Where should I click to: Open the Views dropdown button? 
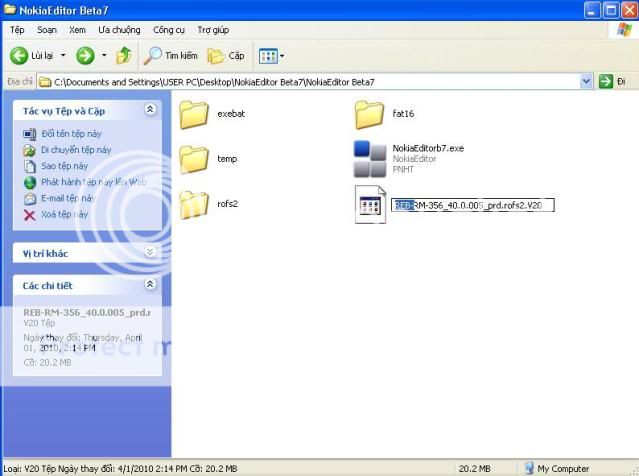[x=271, y=56]
